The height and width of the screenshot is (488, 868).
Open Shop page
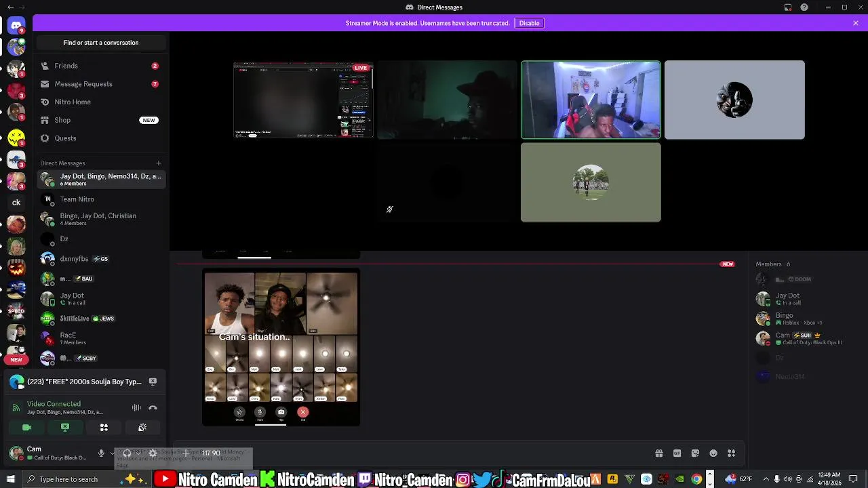(x=100, y=120)
